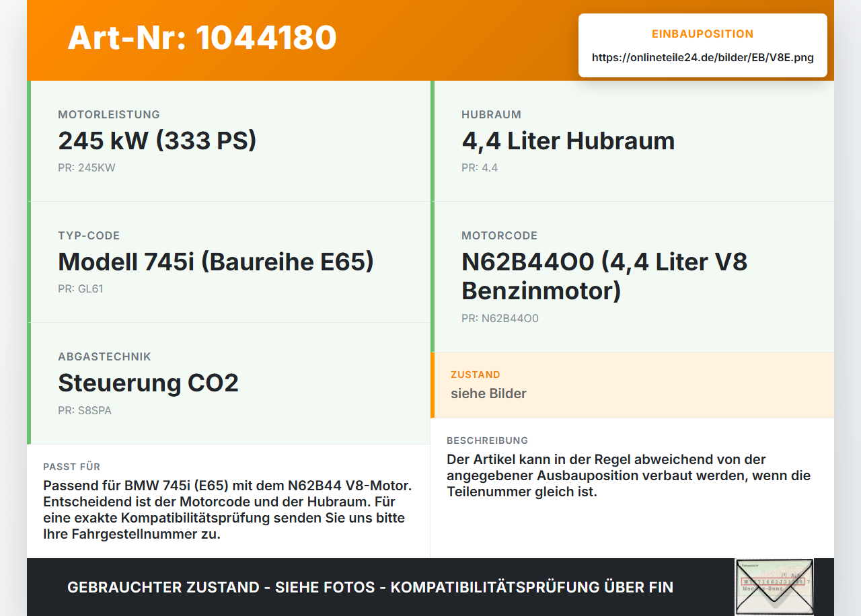
Task: Click the N62B44O0 V8 Benzinmotor value
Action: [x=604, y=276]
